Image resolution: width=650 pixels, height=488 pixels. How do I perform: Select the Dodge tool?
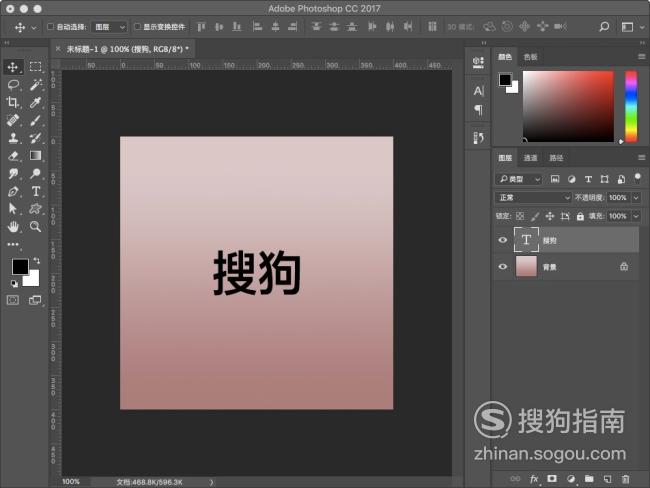pos(35,173)
